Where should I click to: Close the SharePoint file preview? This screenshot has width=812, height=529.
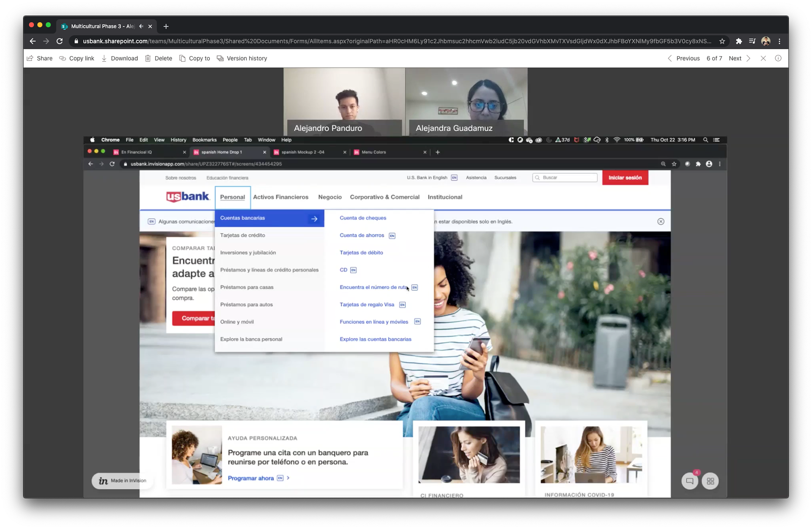763,58
